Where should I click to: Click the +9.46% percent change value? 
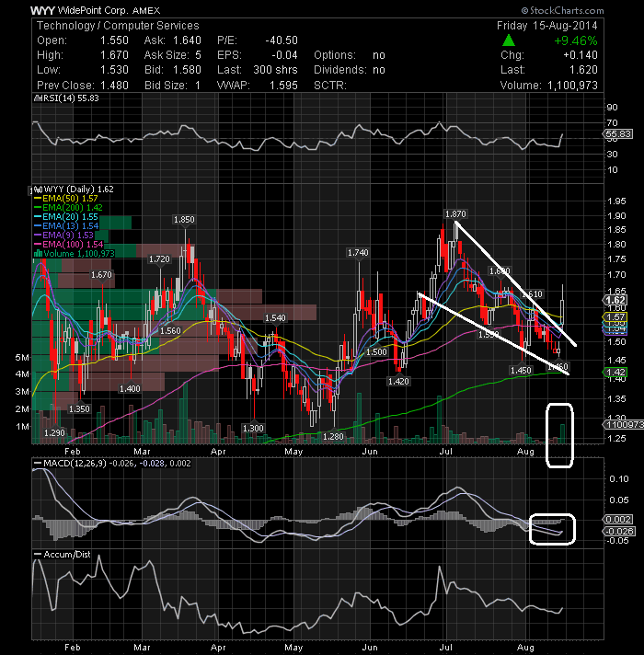(x=576, y=40)
